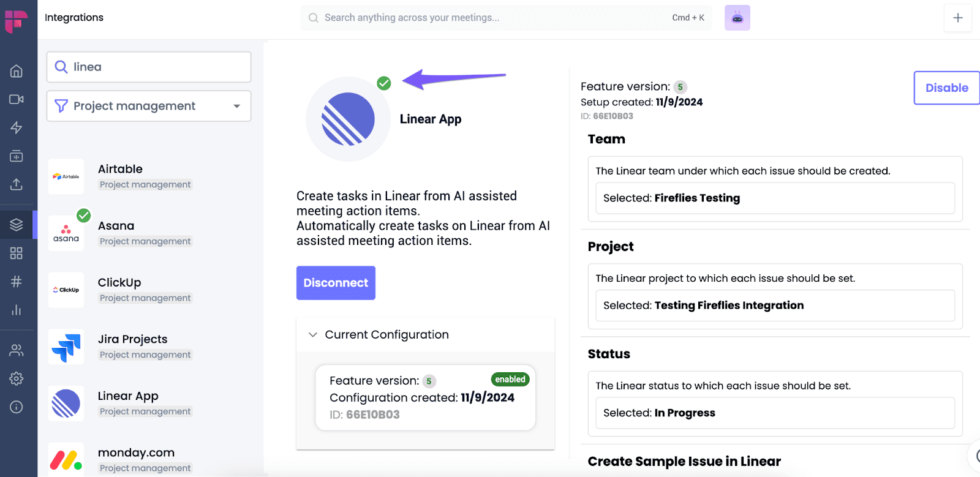Click the magnifier icon beside 'linea'
Image resolution: width=980 pixels, height=477 pixels.
(61, 67)
